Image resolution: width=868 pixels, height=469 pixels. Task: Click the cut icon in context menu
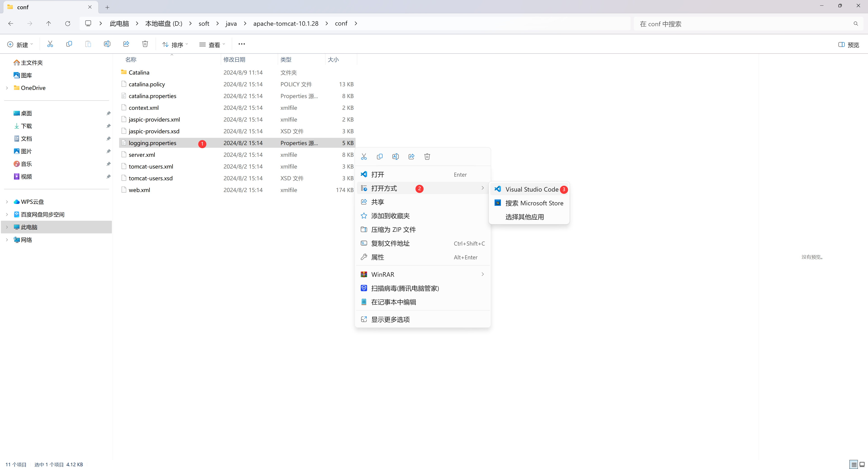tap(363, 157)
